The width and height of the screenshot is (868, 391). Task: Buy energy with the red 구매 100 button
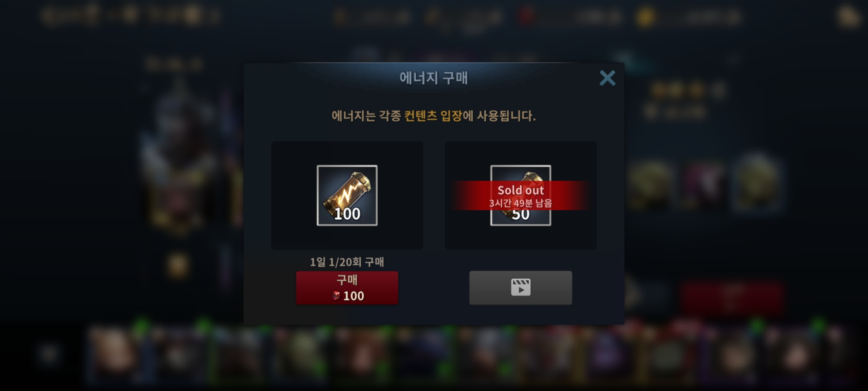coord(347,287)
